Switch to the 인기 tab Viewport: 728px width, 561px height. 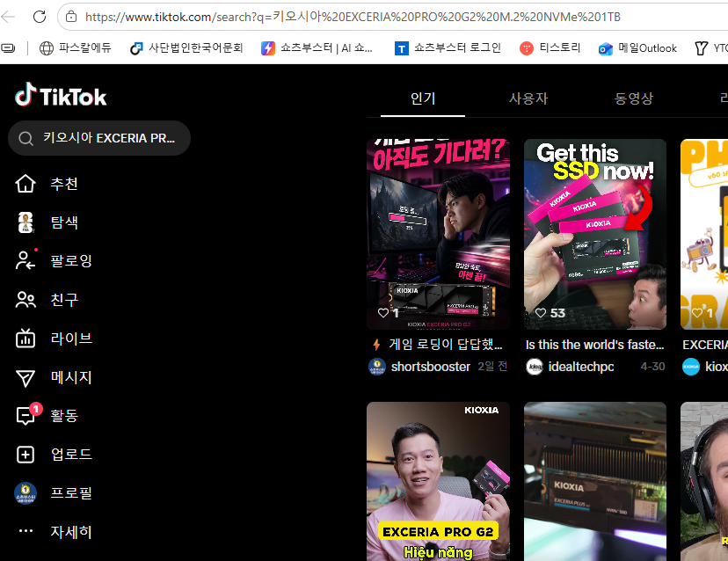point(423,98)
